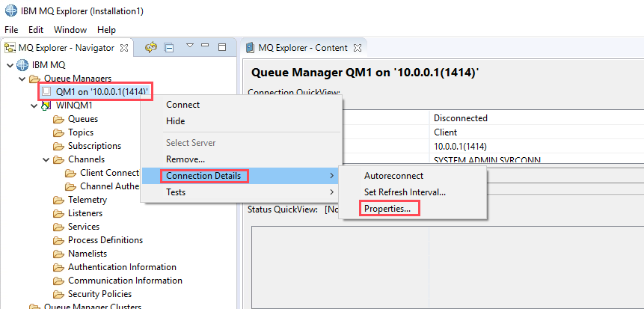Click the Queues folder icon
The width and height of the screenshot is (644, 309).
click(x=59, y=119)
